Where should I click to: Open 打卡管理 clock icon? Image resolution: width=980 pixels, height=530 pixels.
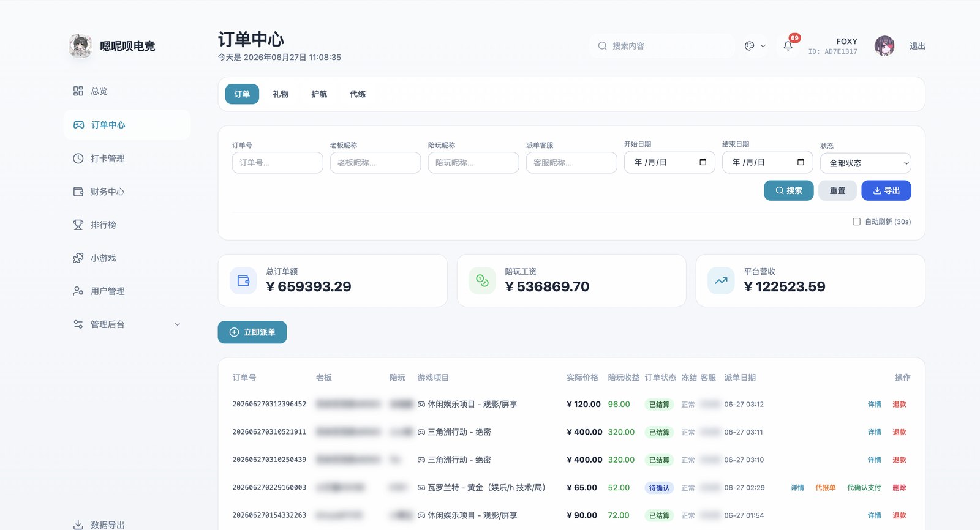pyautogui.click(x=78, y=159)
